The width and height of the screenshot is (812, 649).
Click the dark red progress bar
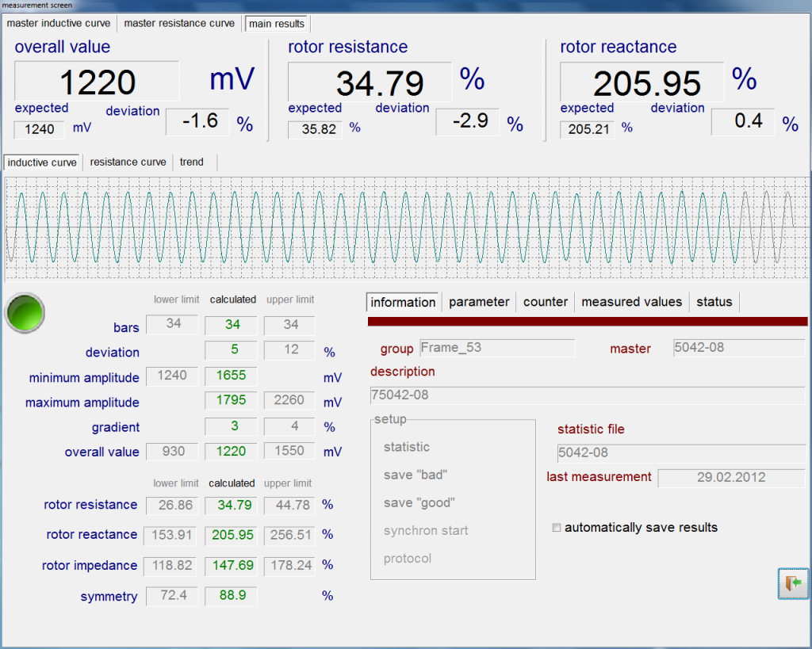coord(588,322)
